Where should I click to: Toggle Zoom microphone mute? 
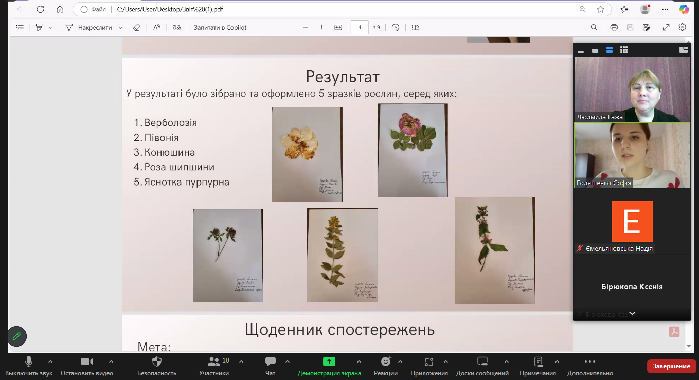[29, 366]
